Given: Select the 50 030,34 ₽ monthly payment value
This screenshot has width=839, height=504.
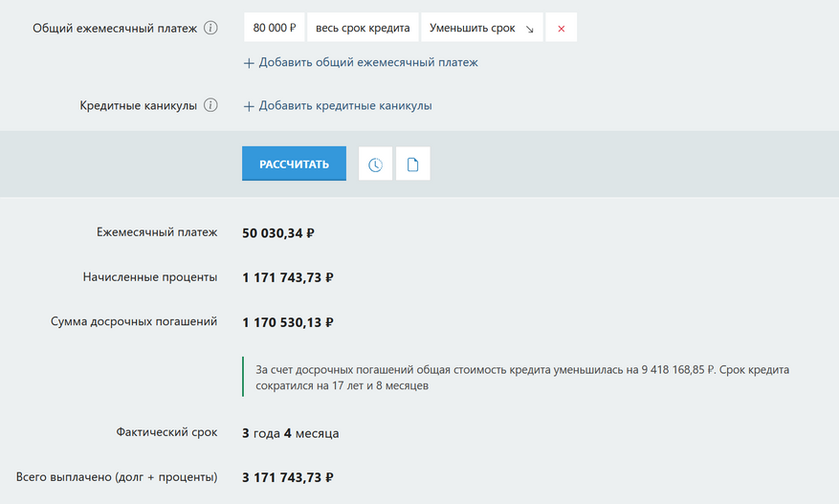Looking at the screenshot, I should click(x=278, y=232).
